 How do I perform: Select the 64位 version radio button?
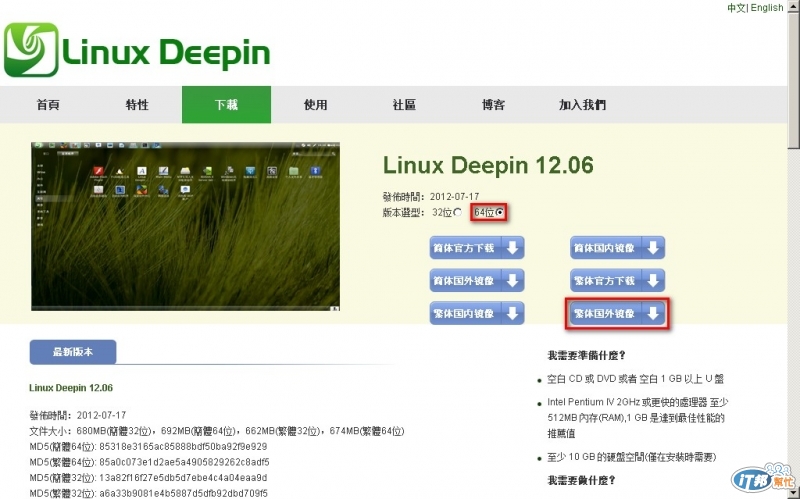coord(499,212)
